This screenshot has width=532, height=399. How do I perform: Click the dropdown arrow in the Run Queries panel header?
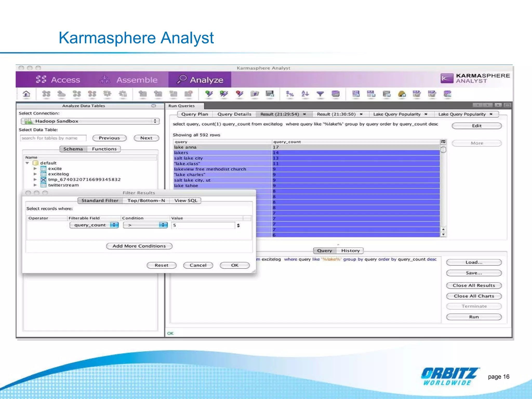point(498,105)
